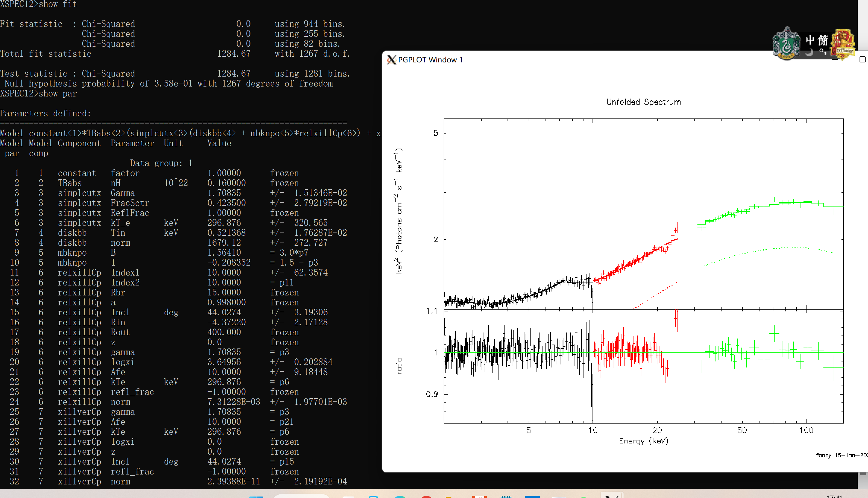The height and width of the screenshot is (498, 868).
Task: Toggle the punctuation mode symbol on the input toolbar
Action: click(822, 52)
